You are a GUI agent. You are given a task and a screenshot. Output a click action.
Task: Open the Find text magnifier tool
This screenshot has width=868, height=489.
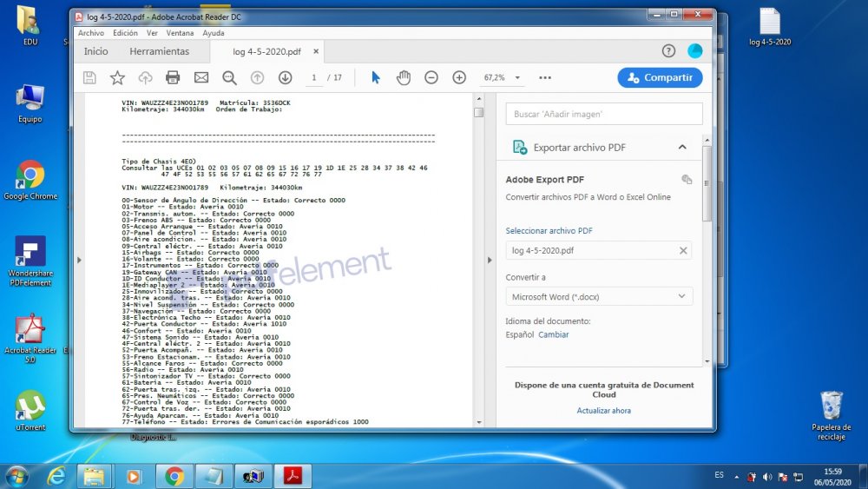[229, 78]
